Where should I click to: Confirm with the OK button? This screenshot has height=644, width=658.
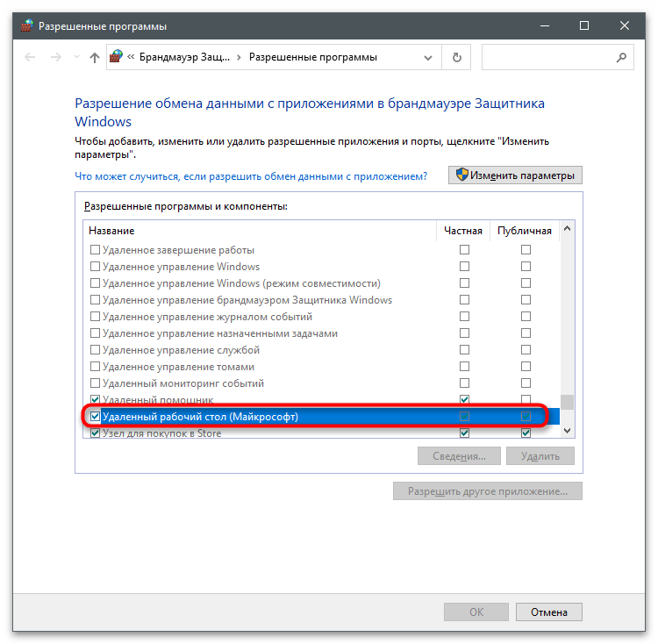(x=476, y=612)
